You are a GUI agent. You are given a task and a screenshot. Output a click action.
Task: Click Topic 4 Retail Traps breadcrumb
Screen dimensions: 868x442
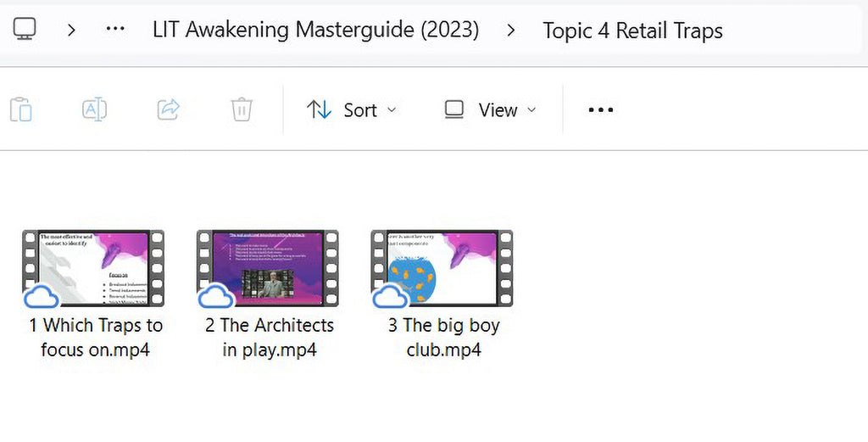point(632,31)
